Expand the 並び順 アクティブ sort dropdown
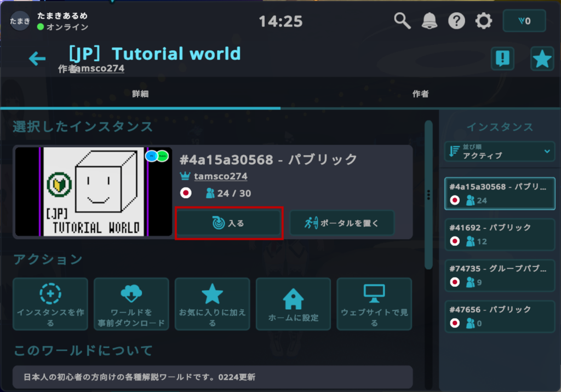The height and width of the screenshot is (392, 561). click(500, 152)
